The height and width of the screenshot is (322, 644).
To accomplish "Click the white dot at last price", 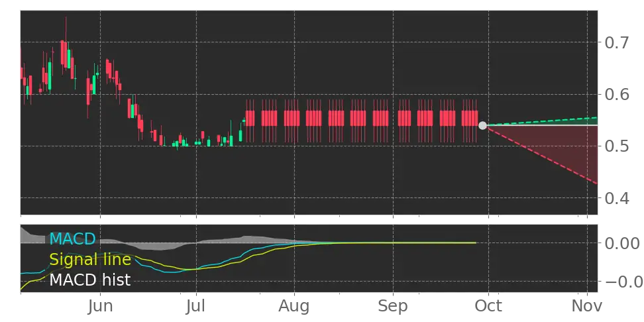I will 482,125.
